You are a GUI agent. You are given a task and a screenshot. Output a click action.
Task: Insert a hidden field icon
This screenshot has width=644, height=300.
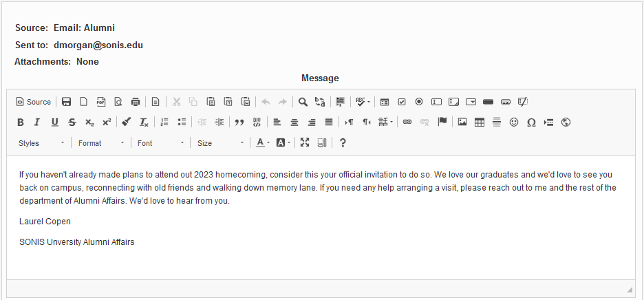click(x=523, y=102)
